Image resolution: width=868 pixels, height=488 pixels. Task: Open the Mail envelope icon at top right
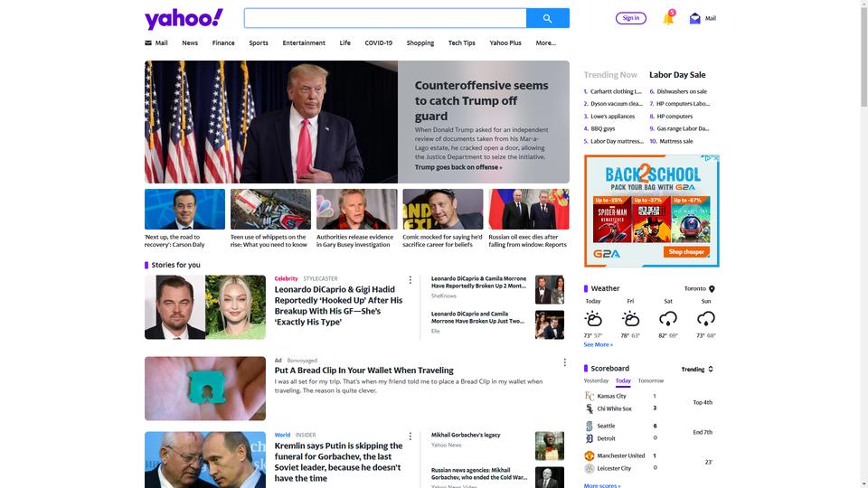[x=694, y=18]
